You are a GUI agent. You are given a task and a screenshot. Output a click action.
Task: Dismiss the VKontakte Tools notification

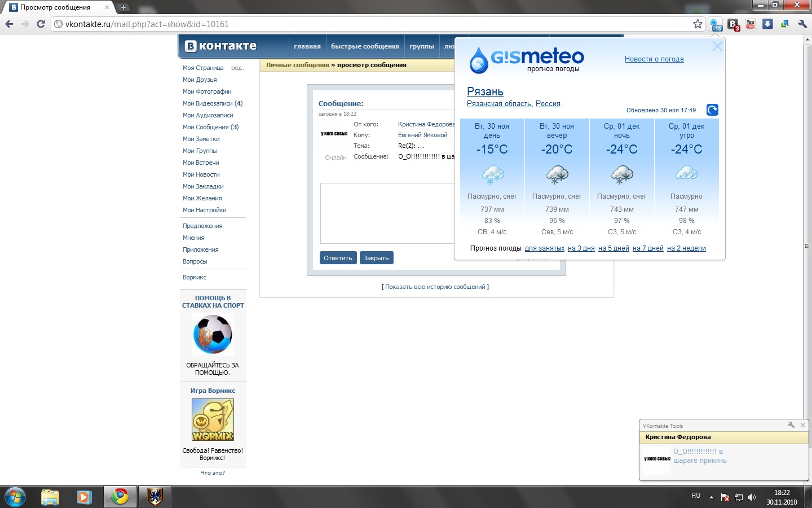(x=803, y=425)
